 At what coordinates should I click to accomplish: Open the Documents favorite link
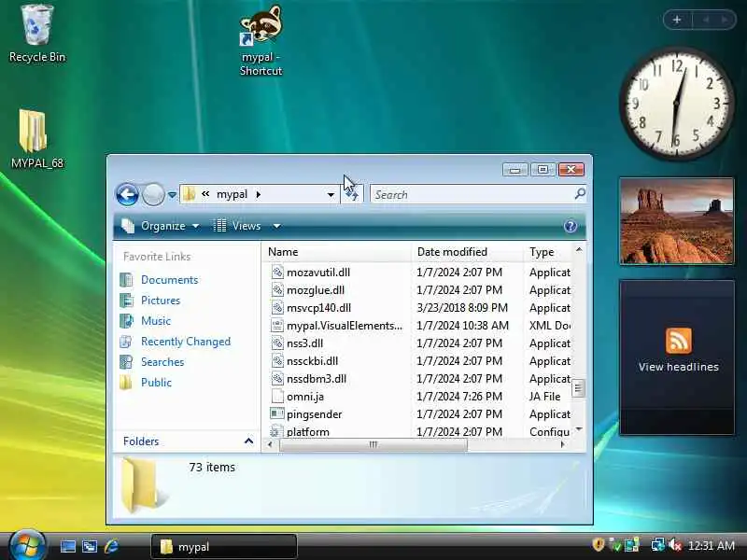[x=169, y=280]
